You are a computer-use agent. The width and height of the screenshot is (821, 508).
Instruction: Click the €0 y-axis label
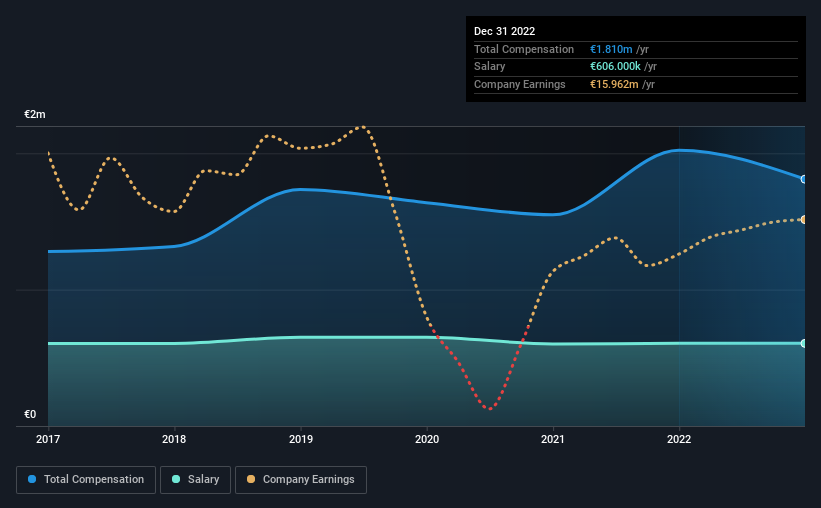pos(30,414)
